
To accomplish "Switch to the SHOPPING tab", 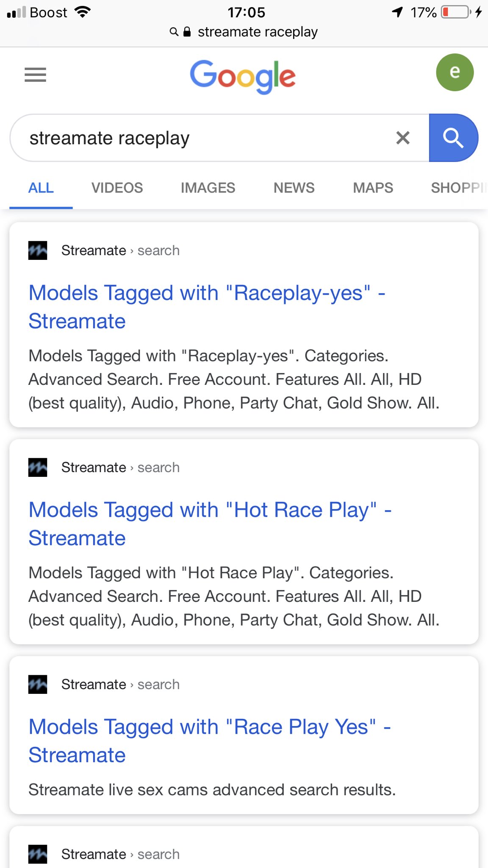I will (x=459, y=188).
